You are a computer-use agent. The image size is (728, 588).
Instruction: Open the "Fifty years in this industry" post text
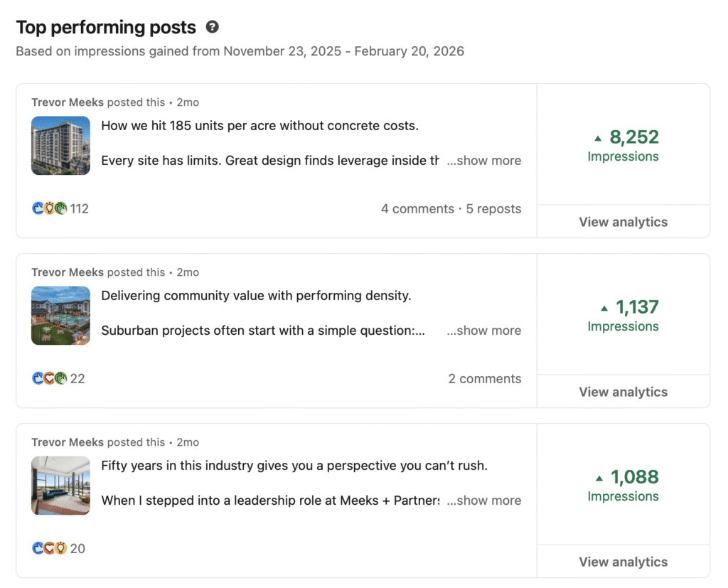[294, 466]
